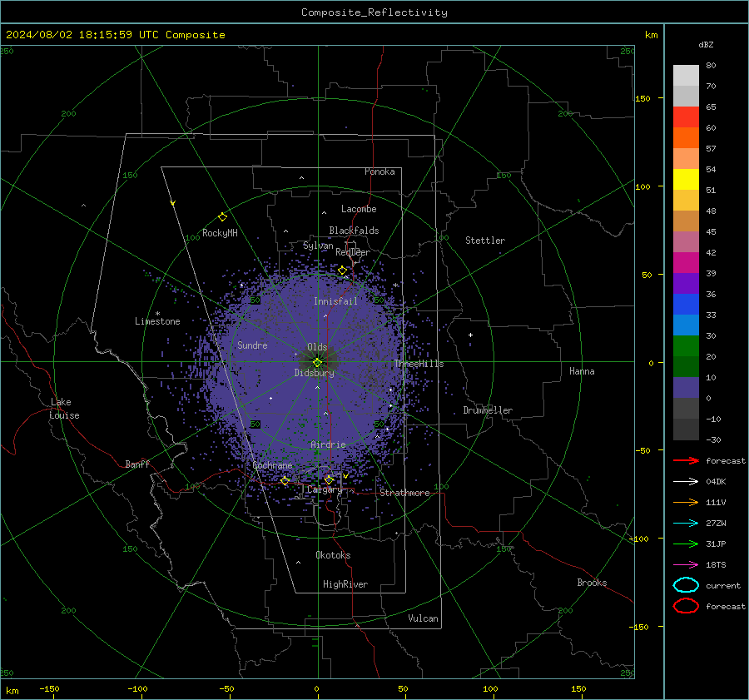The image size is (749, 700).
Task: Select the yellow diamond marker below Cochrane
Action: (285, 481)
